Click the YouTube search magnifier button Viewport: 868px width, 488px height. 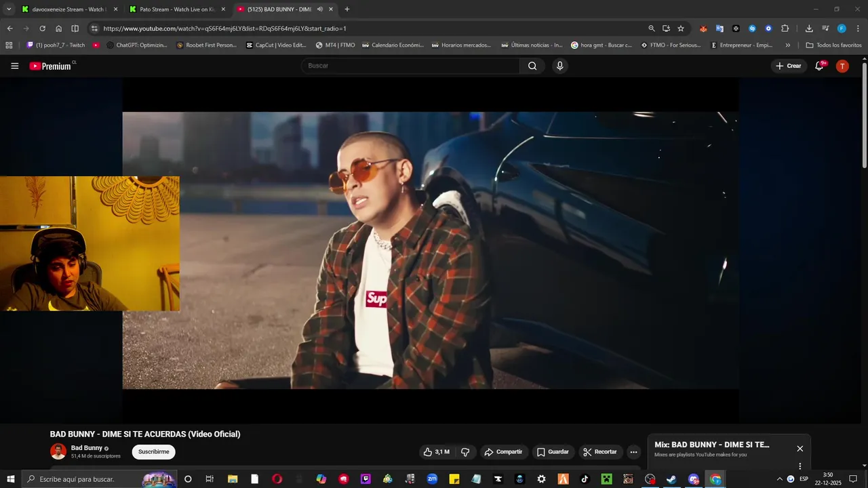point(532,66)
